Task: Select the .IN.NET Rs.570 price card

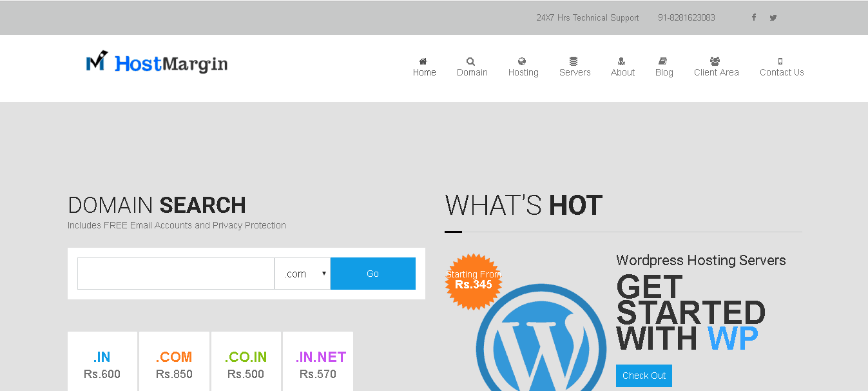Action: tap(318, 361)
